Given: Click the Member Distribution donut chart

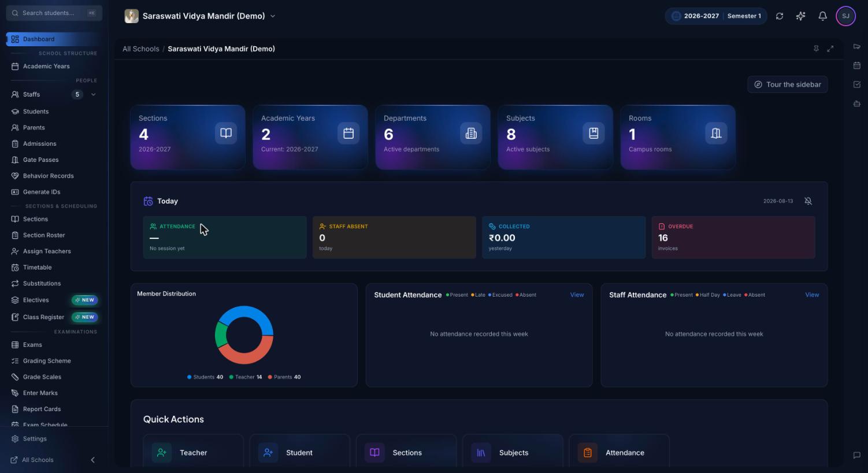Looking at the screenshot, I should (x=244, y=335).
